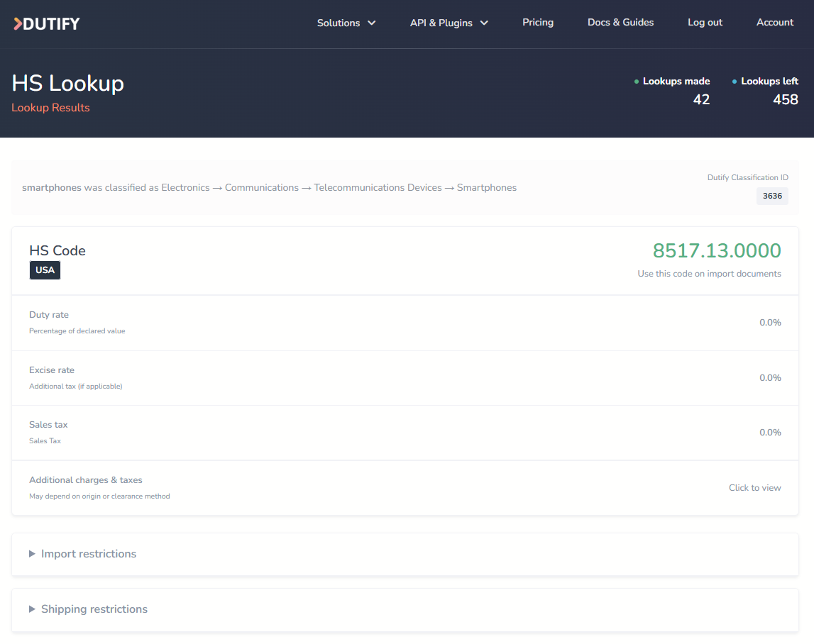814x644 pixels.
Task: Click the Excise rate 0.0% value
Action: click(770, 378)
